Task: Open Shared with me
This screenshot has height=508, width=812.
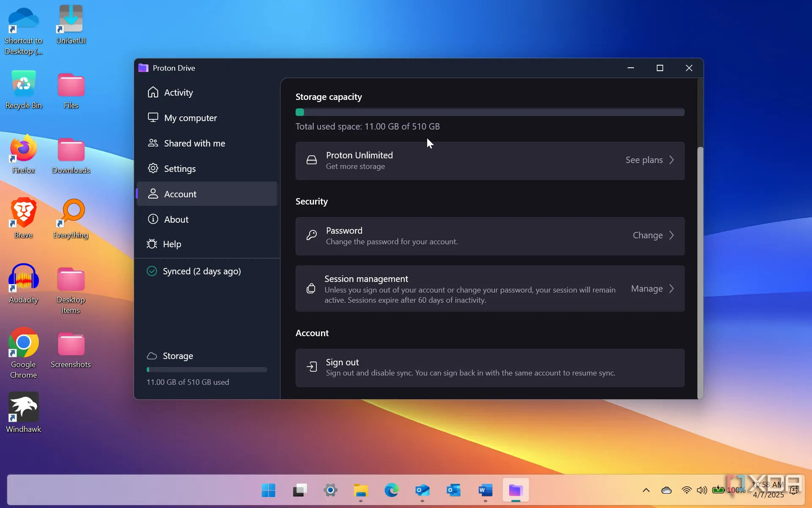Action: [x=207, y=143]
